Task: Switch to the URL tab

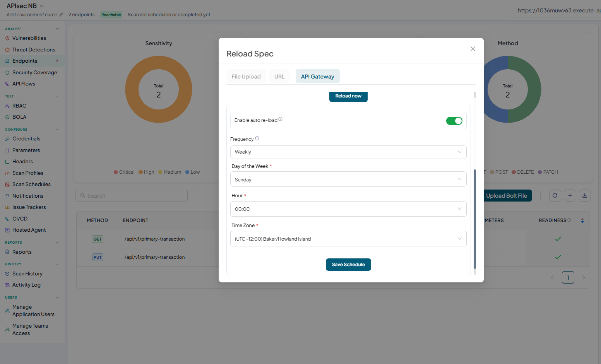Action: coord(279,77)
